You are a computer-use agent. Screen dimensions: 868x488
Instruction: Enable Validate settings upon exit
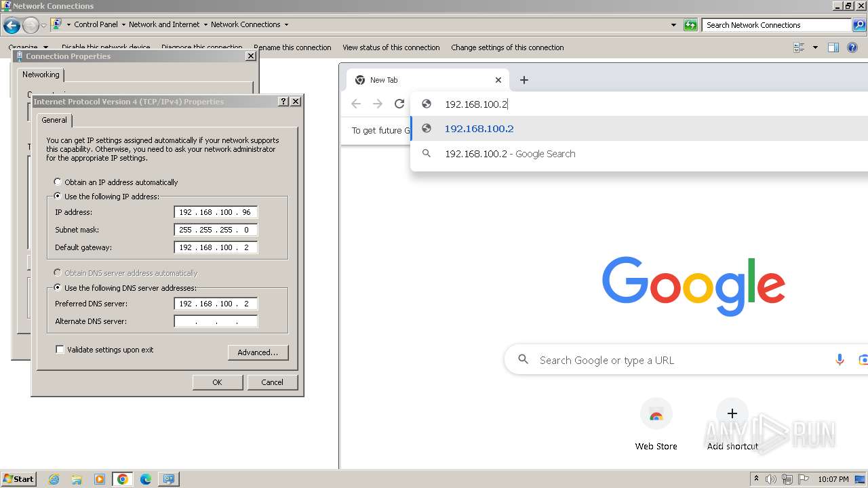(x=104, y=350)
